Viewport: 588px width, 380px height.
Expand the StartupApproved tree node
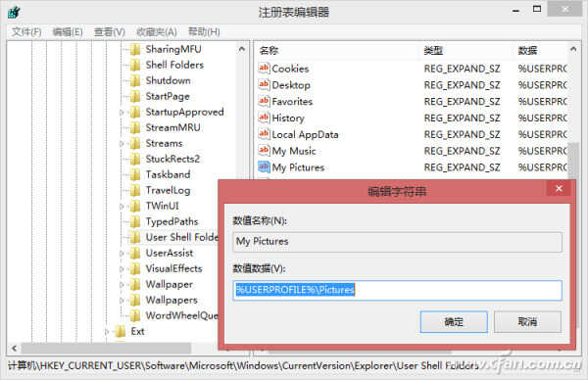click(x=122, y=113)
